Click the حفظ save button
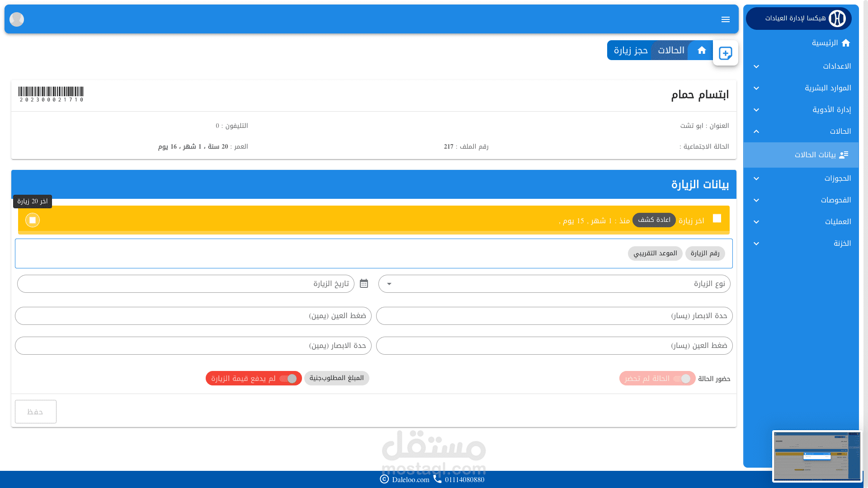868x488 pixels. (35, 412)
